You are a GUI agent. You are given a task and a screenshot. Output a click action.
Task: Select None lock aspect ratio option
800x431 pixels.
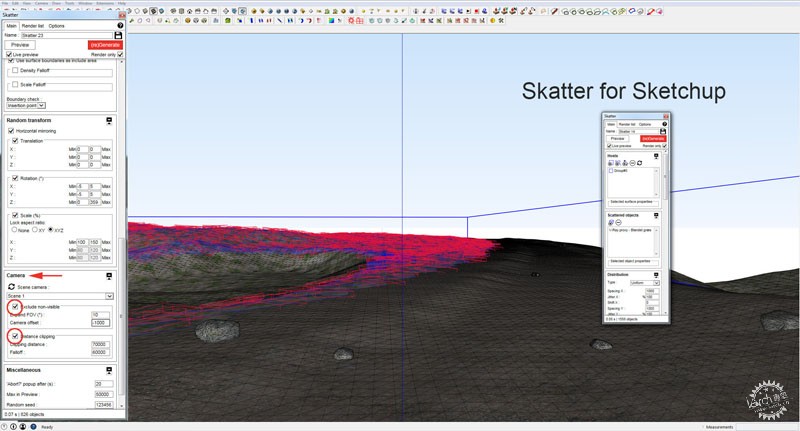pos(14,230)
